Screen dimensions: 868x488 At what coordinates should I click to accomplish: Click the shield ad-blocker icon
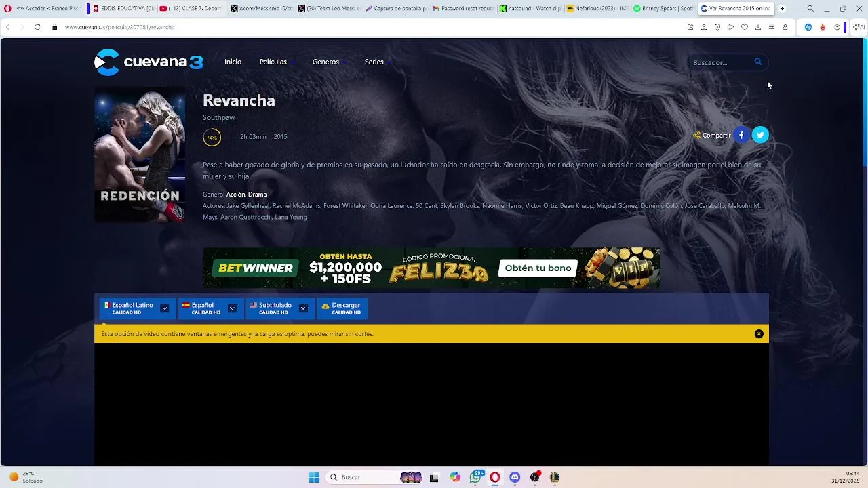[717, 27]
